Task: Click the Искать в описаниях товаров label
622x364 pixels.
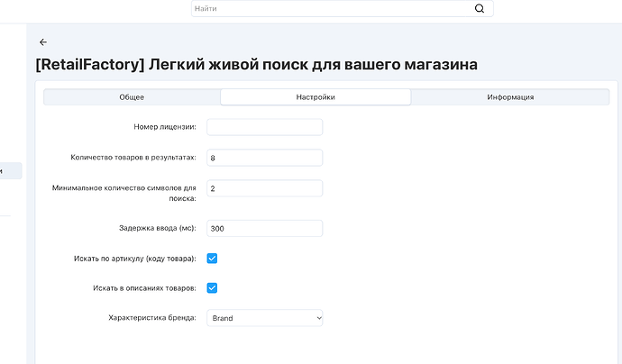Action: (x=144, y=288)
